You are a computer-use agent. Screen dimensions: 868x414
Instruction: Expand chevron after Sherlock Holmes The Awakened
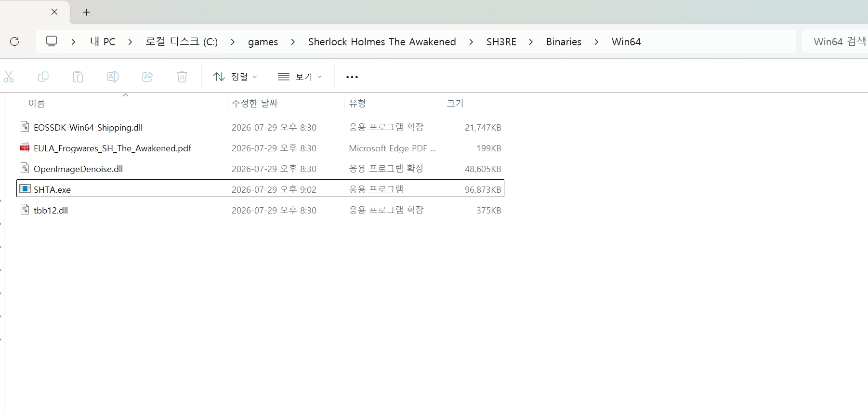(471, 42)
